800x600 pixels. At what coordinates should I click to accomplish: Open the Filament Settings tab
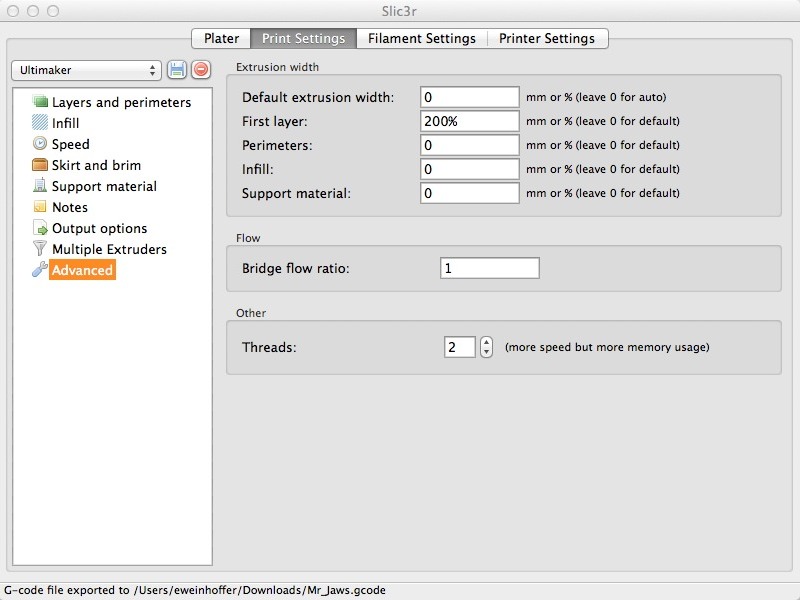click(x=422, y=38)
